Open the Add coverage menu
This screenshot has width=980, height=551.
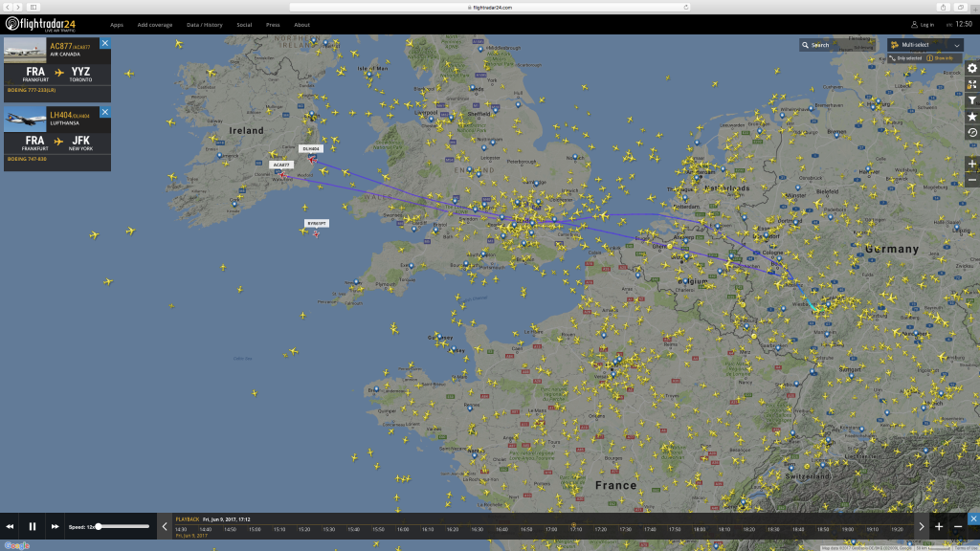click(154, 25)
